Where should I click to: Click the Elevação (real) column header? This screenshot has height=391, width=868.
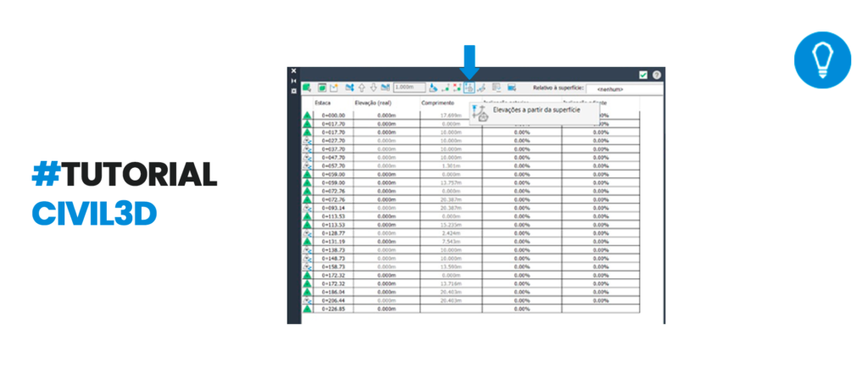pos(373,103)
